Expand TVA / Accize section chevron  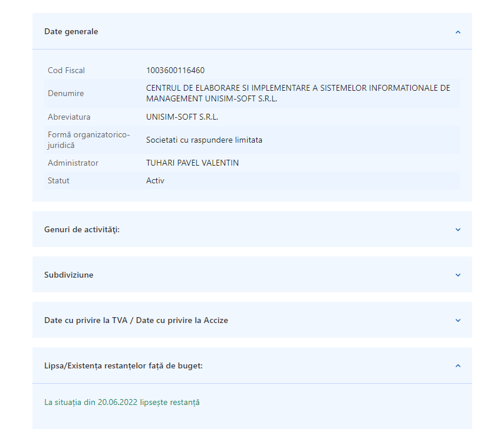[457, 321]
